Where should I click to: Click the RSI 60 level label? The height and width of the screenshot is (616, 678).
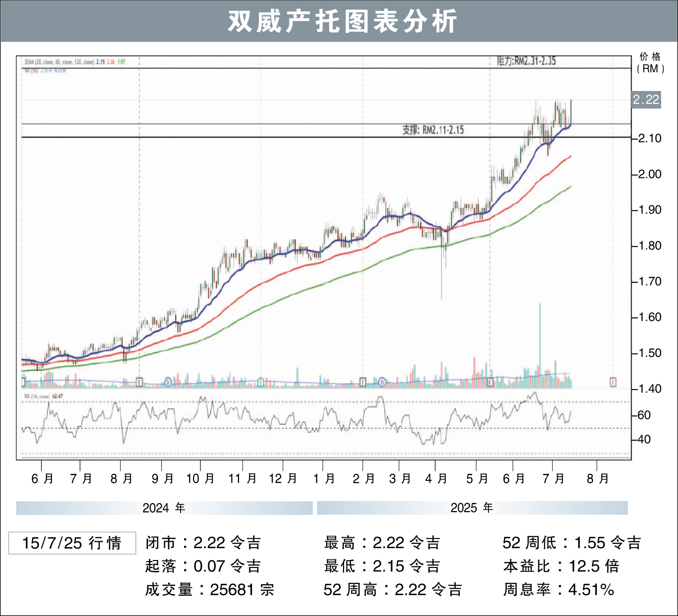tap(644, 415)
